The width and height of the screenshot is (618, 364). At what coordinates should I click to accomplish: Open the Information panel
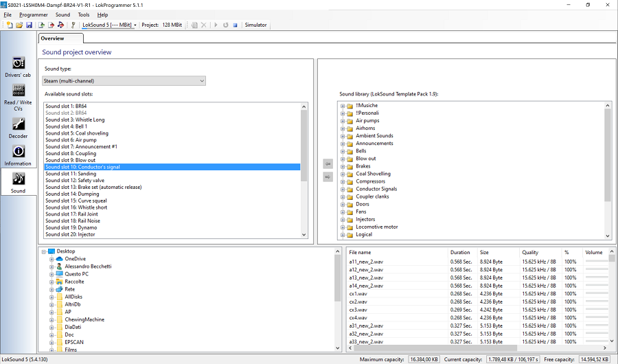[x=18, y=155]
